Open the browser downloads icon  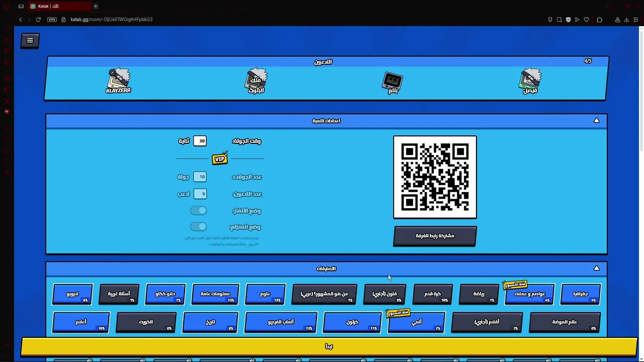[x=626, y=20]
